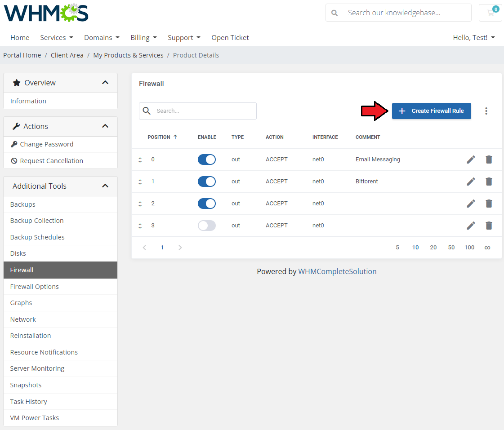
Task: Collapse the Overview panel
Action: click(105, 83)
